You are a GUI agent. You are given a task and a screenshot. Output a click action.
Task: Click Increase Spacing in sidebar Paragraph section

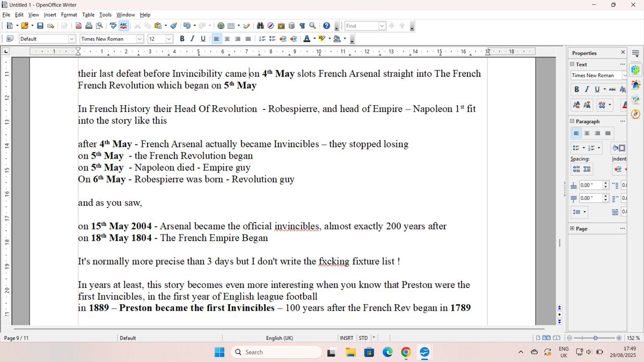(576, 169)
